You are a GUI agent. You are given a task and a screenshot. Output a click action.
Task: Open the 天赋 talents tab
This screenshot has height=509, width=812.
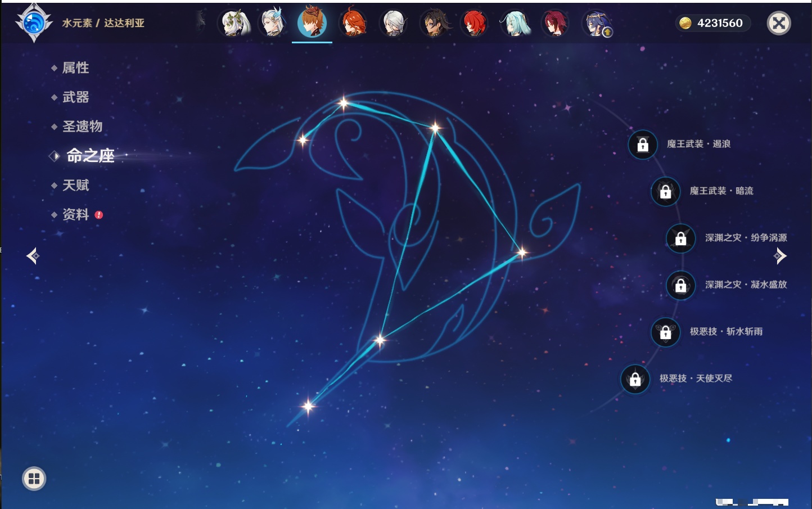point(75,185)
